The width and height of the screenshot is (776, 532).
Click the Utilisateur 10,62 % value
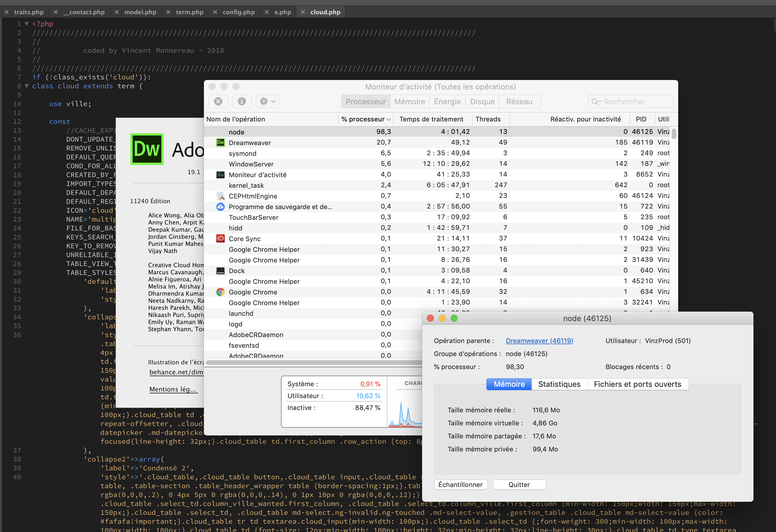click(368, 396)
